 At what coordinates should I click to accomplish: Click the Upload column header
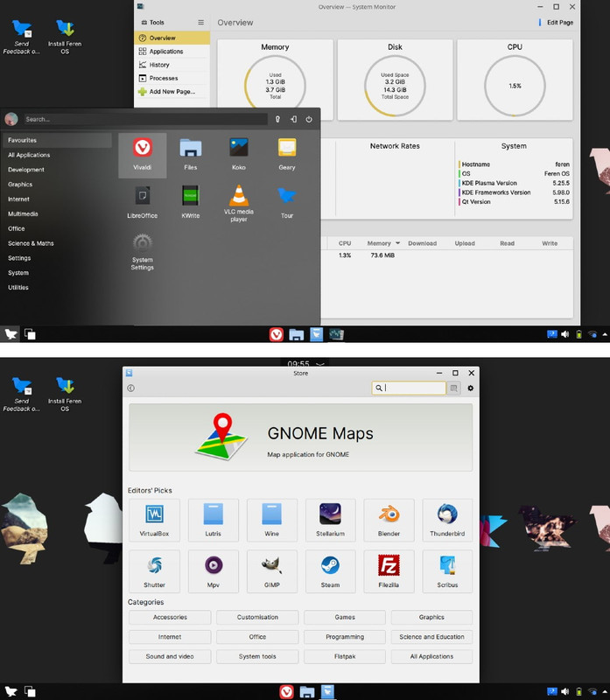(465, 243)
